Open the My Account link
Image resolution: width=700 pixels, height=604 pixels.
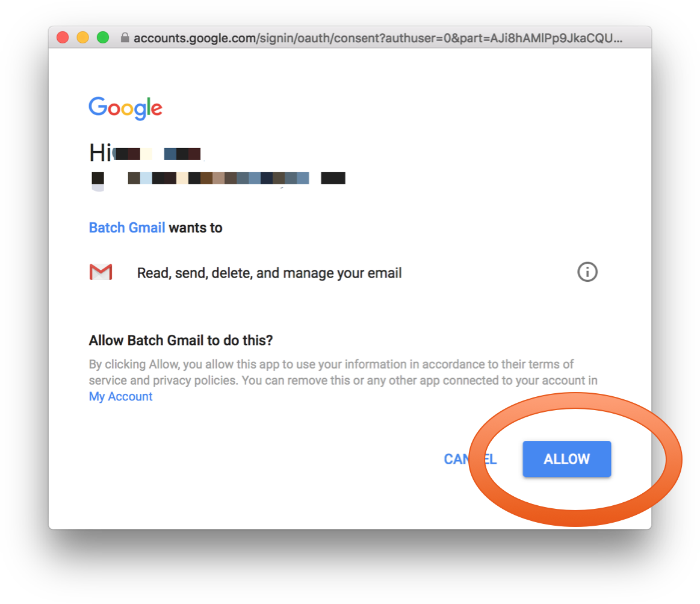(x=120, y=396)
